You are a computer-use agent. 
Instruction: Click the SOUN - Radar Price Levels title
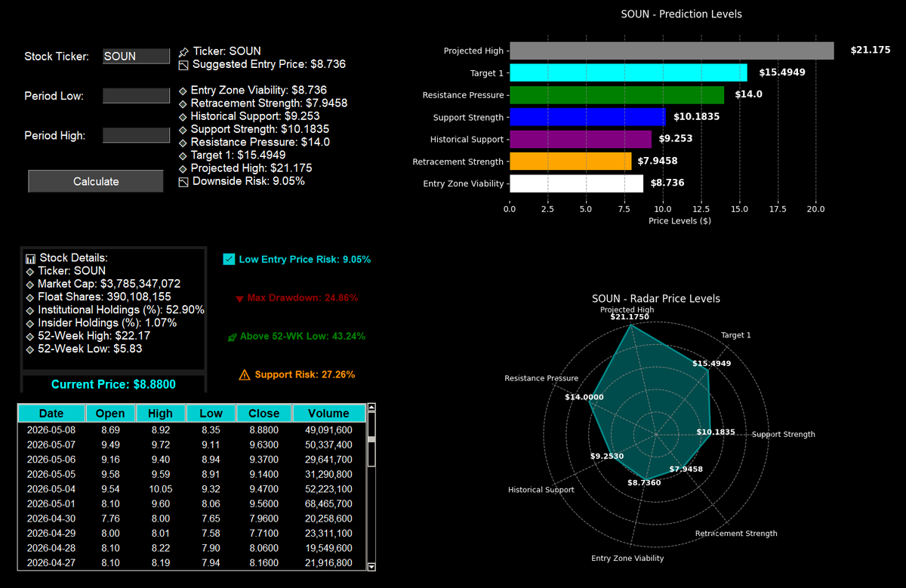(656, 298)
